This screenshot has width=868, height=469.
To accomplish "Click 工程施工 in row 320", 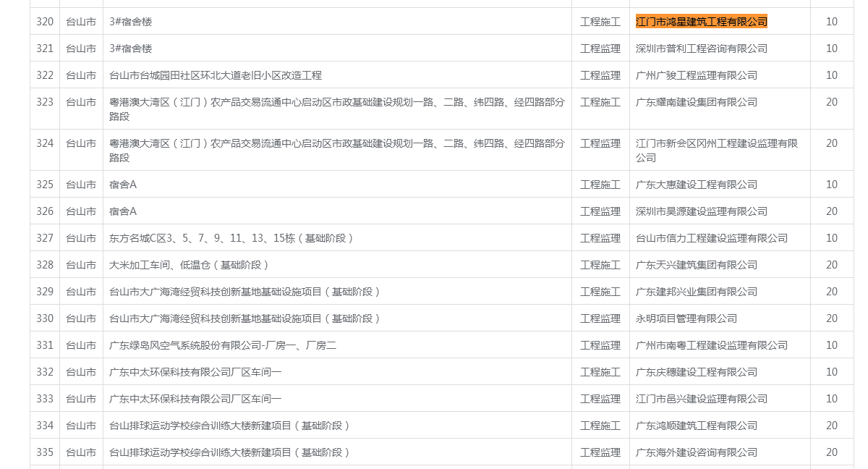I will click(x=600, y=22).
